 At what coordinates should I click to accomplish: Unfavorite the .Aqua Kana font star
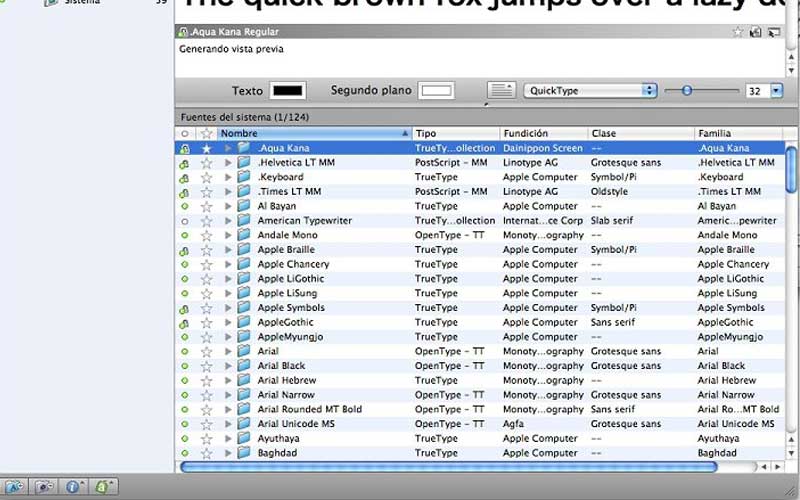206,148
